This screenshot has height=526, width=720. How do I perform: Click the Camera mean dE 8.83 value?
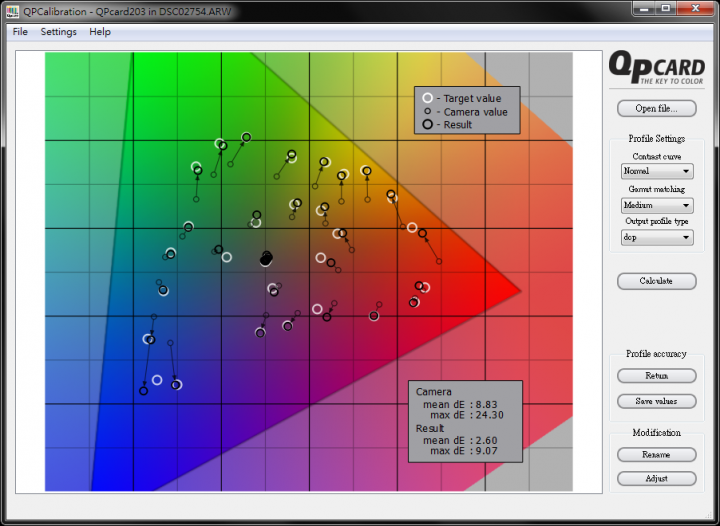click(x=486, y=404)
